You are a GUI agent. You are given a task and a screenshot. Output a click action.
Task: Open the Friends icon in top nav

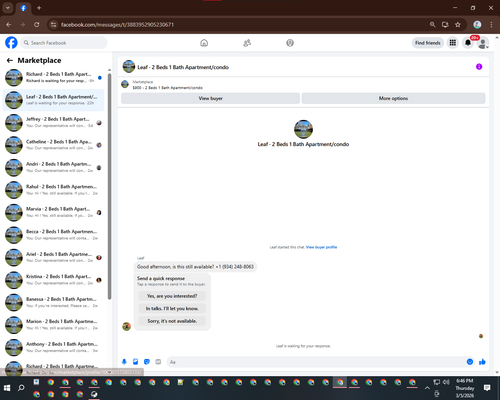click(x=247, y=43)
